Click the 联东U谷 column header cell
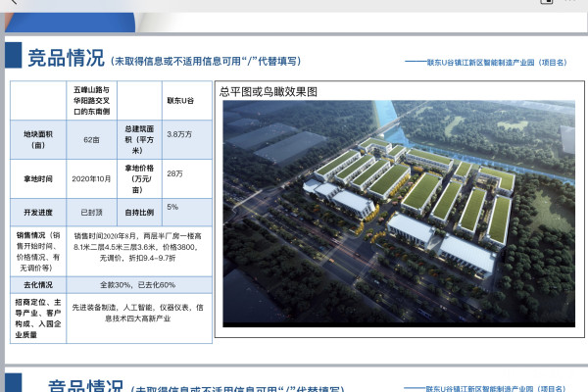588x392 pixels. pyautogui.click(x=185, y=100)
